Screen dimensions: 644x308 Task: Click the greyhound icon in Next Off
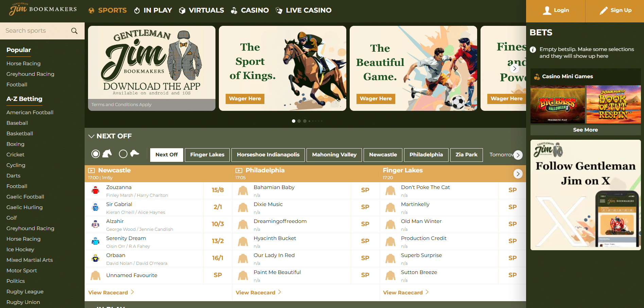click(x=135, y=153)
